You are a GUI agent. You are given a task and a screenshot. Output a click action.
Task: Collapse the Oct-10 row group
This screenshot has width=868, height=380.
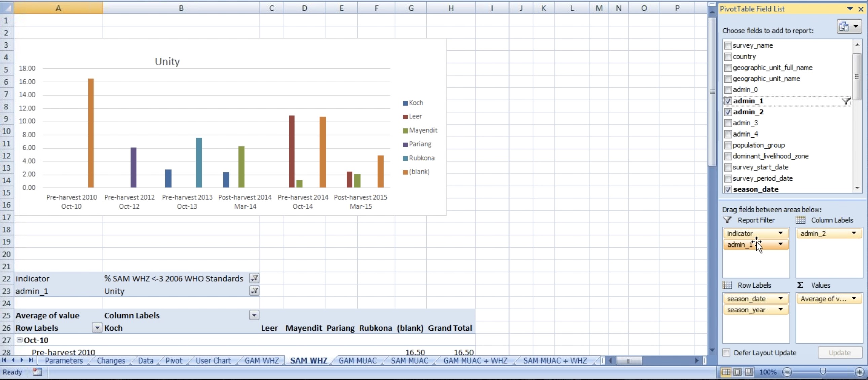click(20, 340)
